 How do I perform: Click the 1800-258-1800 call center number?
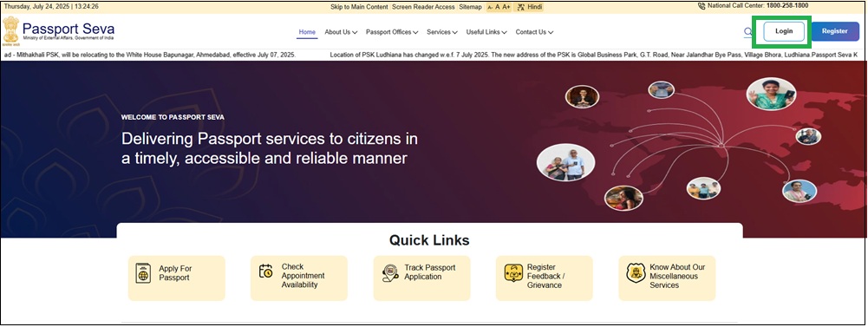pyautogui.click(x=787, y=6)
